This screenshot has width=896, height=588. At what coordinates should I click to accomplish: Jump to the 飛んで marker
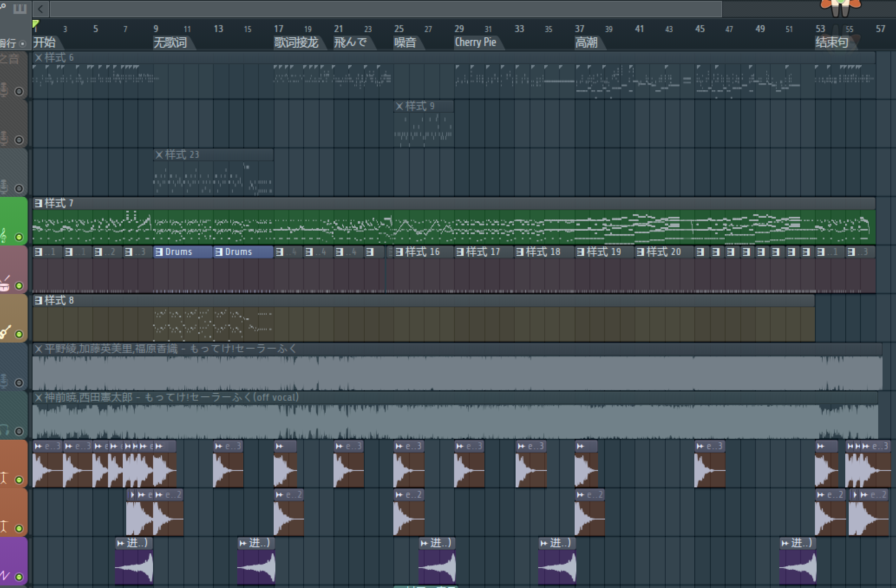[x=350, y=42]
